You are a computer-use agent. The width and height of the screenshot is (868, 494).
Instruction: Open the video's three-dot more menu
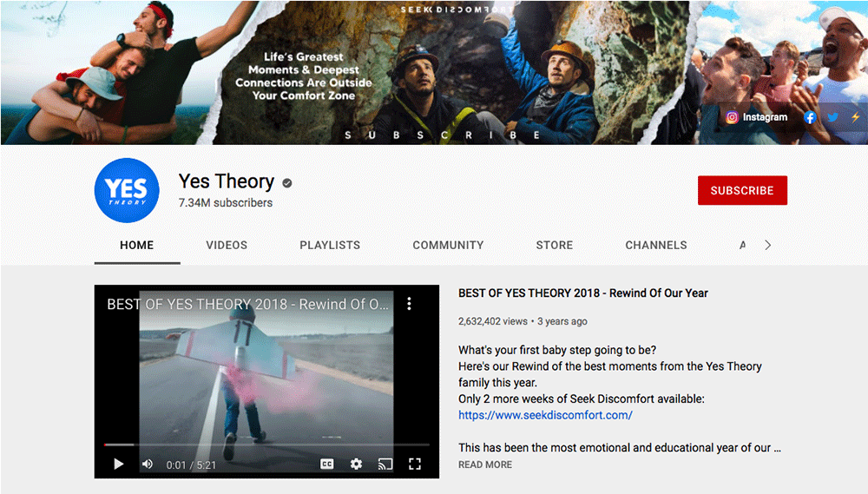pyautogui.click(x=409, y=304)
